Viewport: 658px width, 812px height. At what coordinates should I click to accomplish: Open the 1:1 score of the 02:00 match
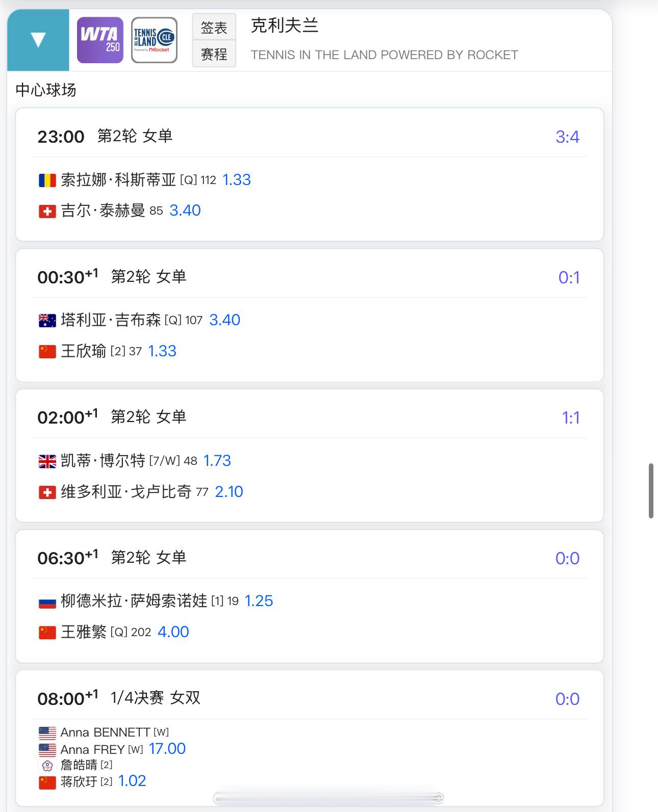click(570, 418)
